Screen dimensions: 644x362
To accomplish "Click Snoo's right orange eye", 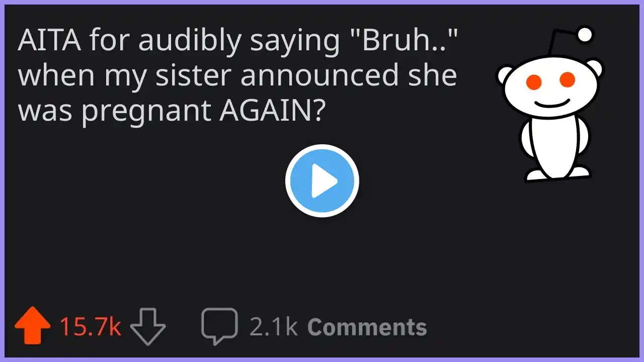I will [568, 79].
